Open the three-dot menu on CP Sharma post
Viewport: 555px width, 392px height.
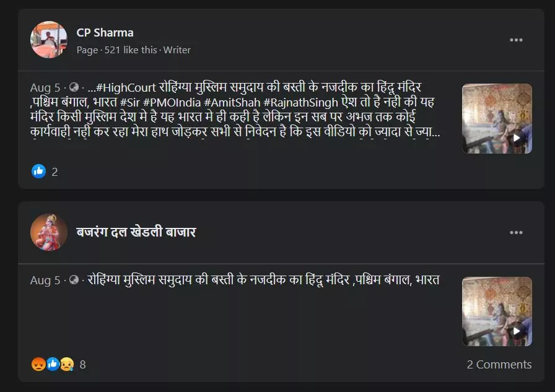(516, 40)
